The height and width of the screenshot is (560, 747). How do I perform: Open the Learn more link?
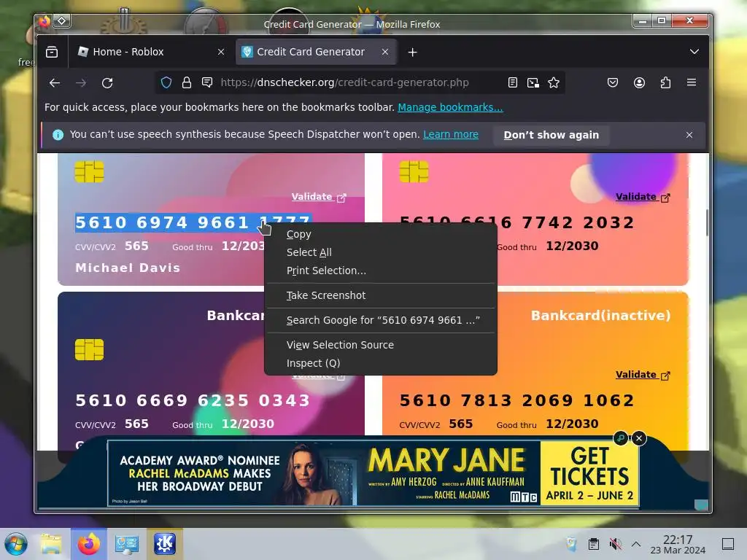click(x=451, y=135)
